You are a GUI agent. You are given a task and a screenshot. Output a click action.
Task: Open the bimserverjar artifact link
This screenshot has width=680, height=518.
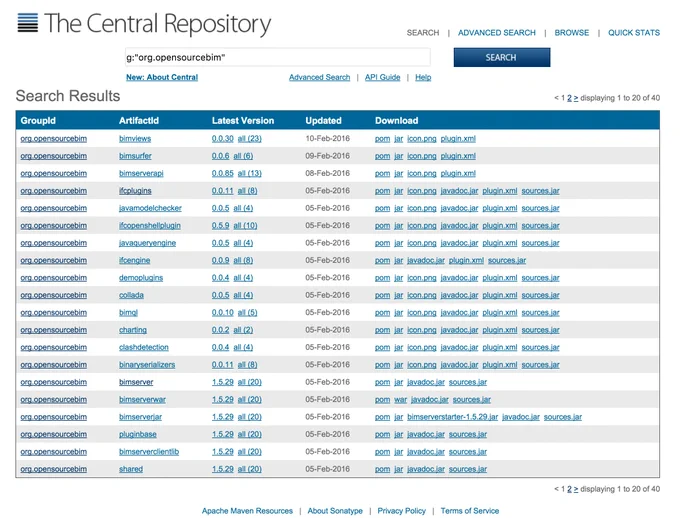(141, 417)
